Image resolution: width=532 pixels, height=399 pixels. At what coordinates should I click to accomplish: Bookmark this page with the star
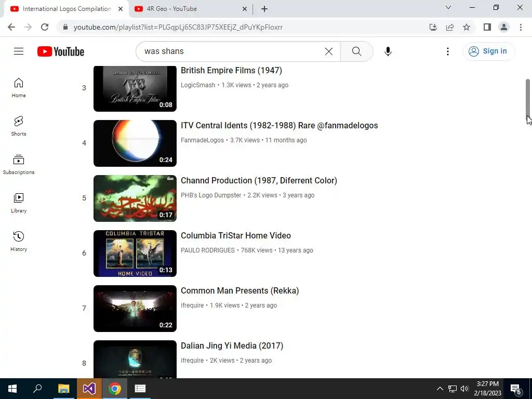click(467, 27)
